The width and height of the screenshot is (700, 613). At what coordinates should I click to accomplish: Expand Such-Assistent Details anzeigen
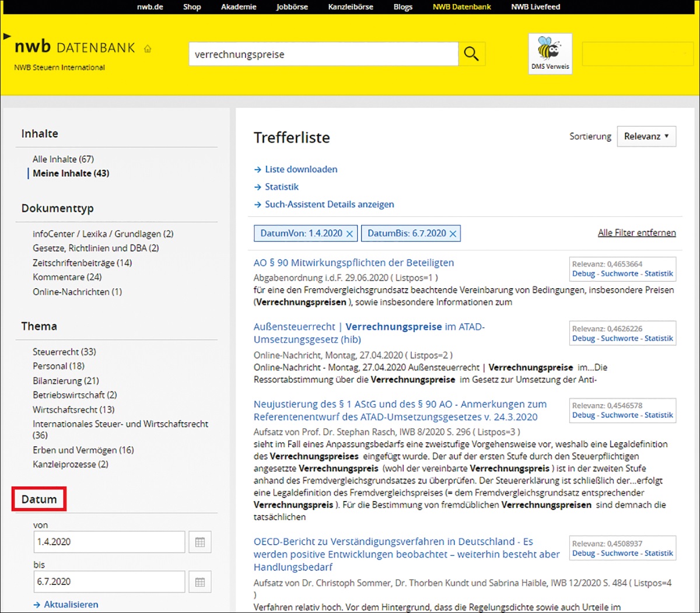(329, 204)
